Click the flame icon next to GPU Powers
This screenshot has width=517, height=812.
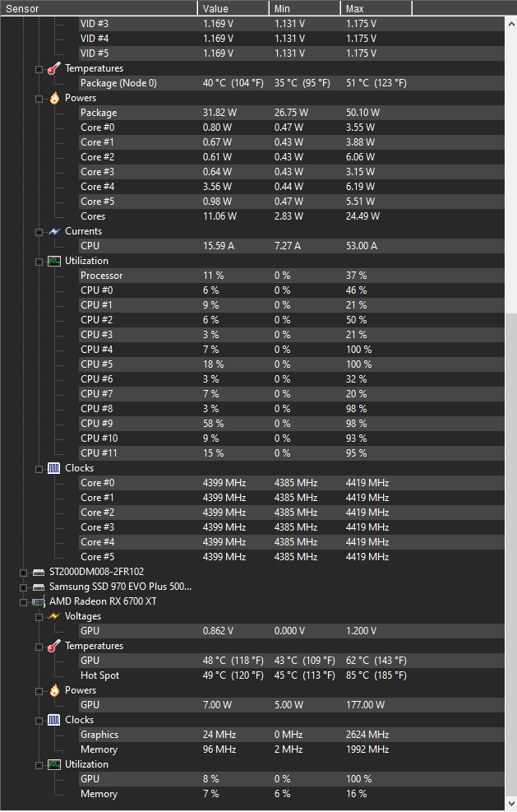click(x=53, y=690)
